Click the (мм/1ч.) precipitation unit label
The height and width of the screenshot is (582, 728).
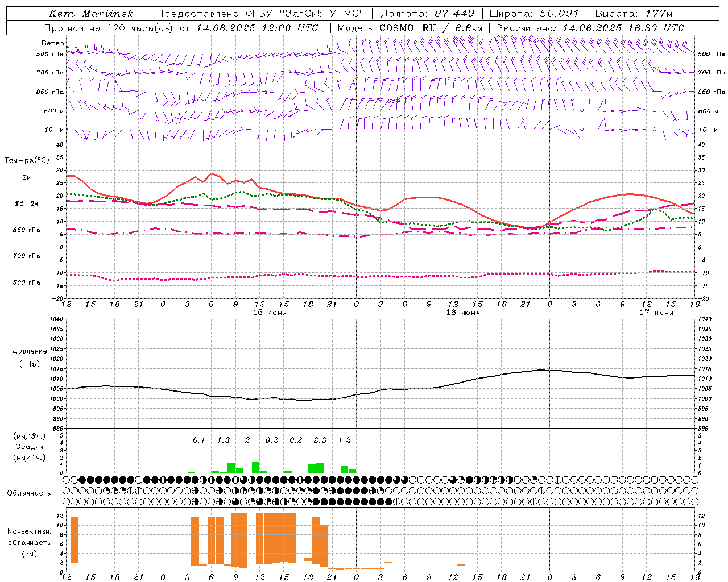pyautogui.click(x=30, y=458)
